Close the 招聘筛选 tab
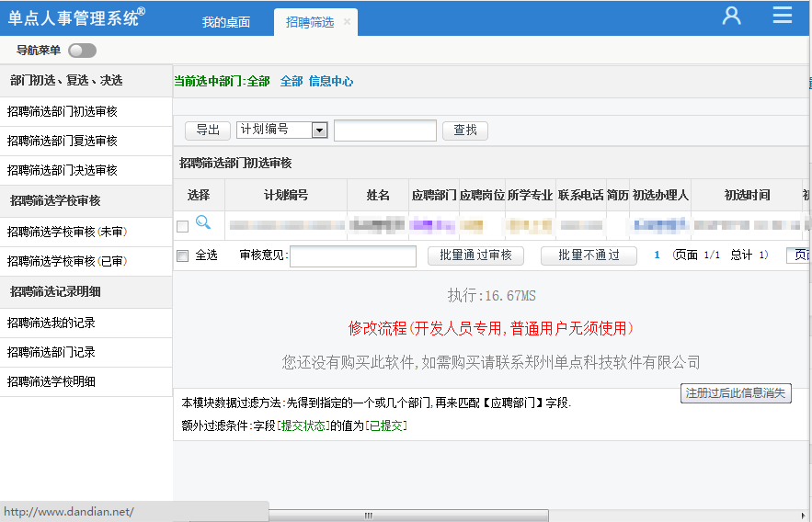This screenshot has width=812, height=522. pyautogui.click(x=347, y=22)
